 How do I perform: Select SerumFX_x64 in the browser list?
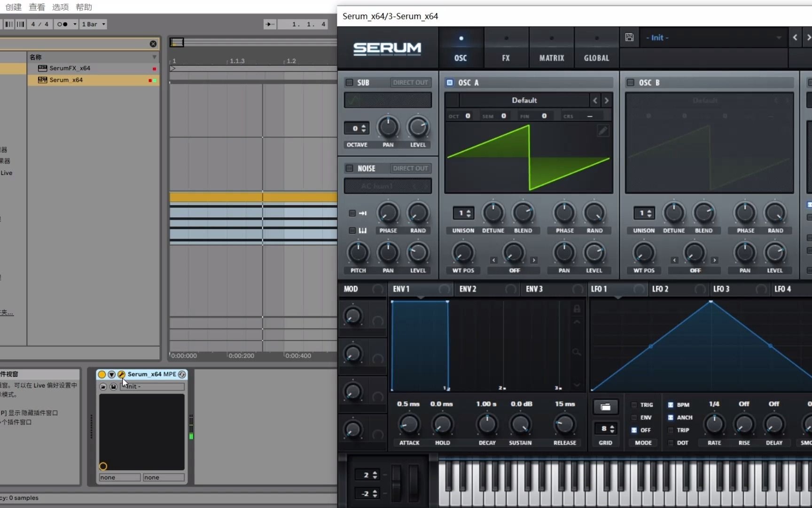pos(93,68)
